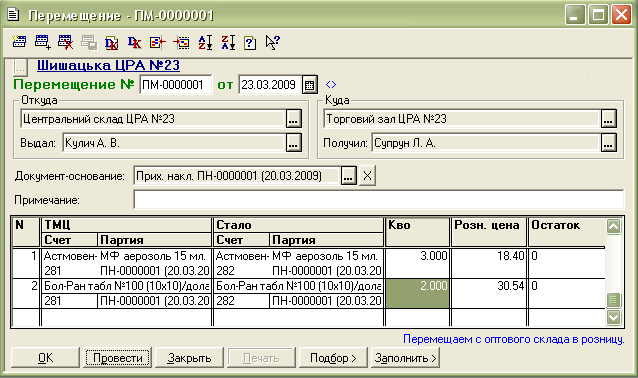Click the Закрыть button

[189, 358]
